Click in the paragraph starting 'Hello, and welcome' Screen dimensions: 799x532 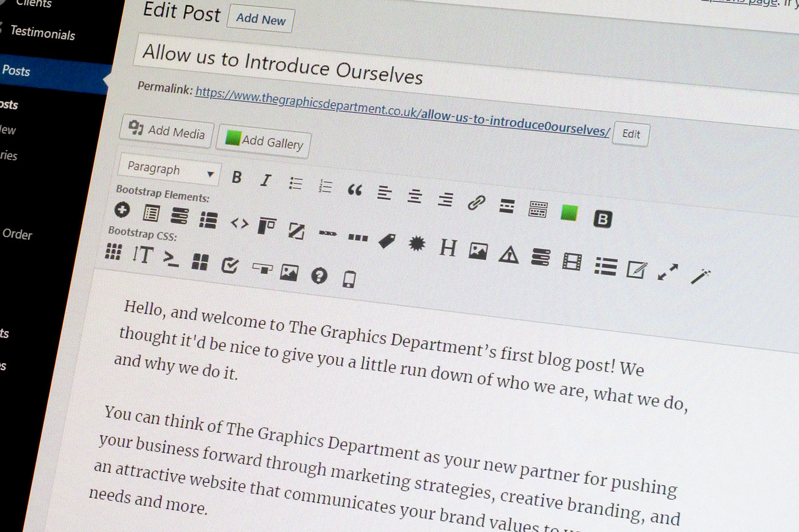pyautogui.click(x=401, y=354)
